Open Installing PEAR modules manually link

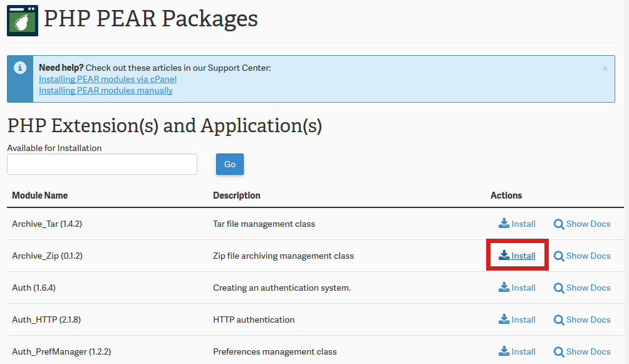coord(106,90)
